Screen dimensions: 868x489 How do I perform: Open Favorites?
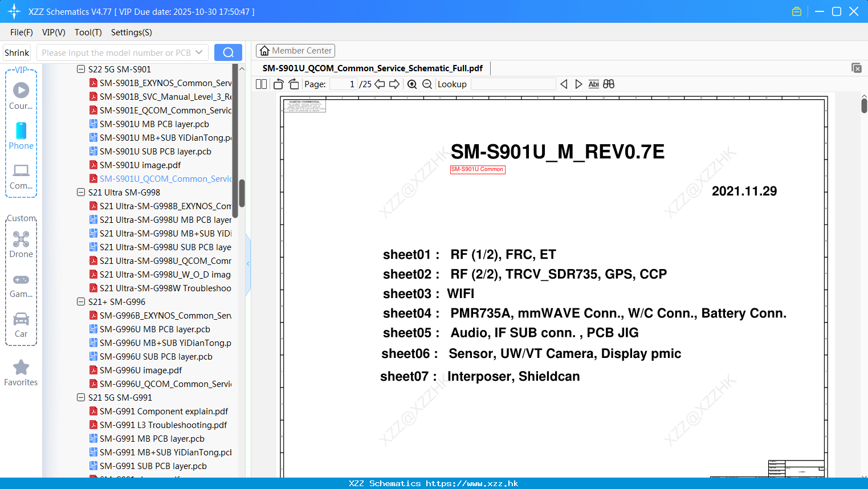click(x=21, y=373)
